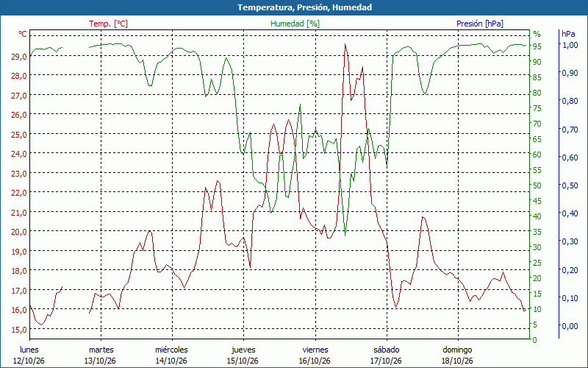The image size is (588, 368).
Task: Click the 0,80 pressure axis value
Action: coord(570,101)
